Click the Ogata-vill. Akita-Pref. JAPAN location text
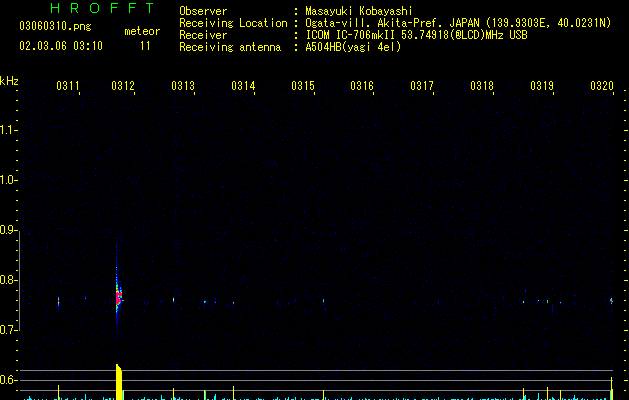 point(458,23)
